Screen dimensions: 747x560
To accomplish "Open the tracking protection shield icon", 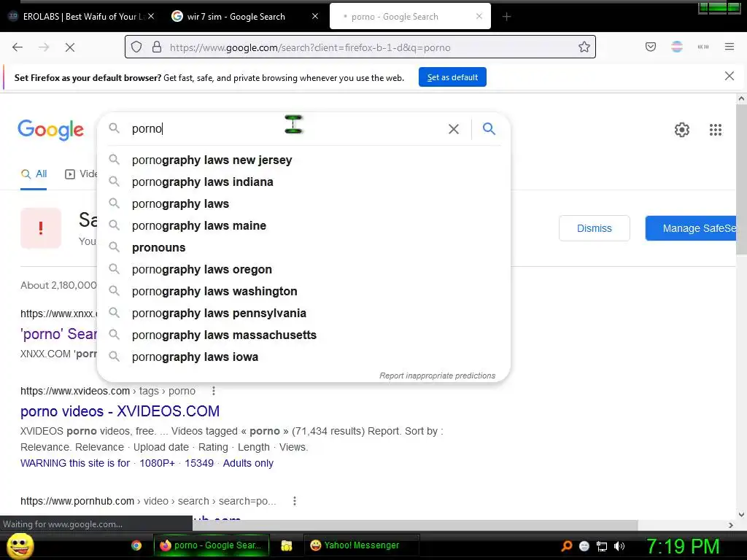I will click(x=136, y=47).
